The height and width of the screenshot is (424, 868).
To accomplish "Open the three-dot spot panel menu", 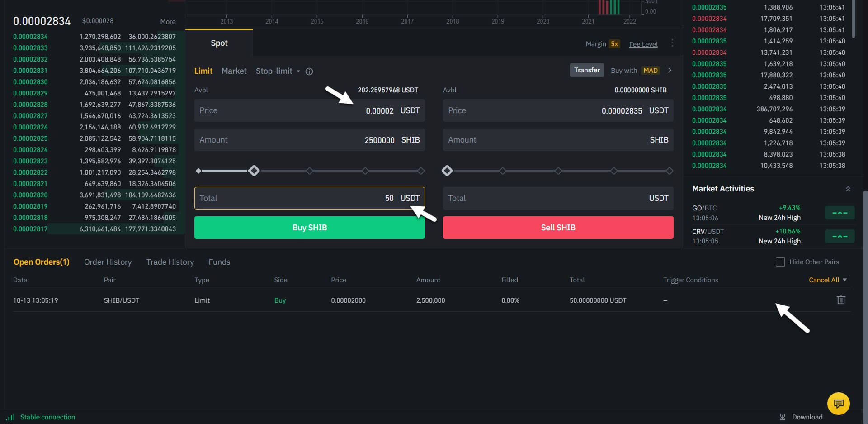I will (672, 43).
